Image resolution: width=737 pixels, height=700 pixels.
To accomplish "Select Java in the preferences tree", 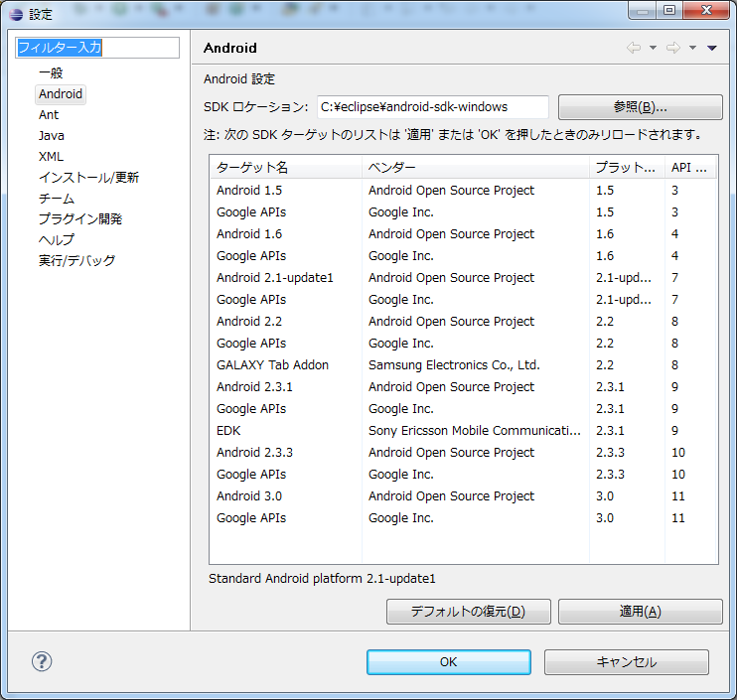I will pyautogui.click(x=52, y=136).
